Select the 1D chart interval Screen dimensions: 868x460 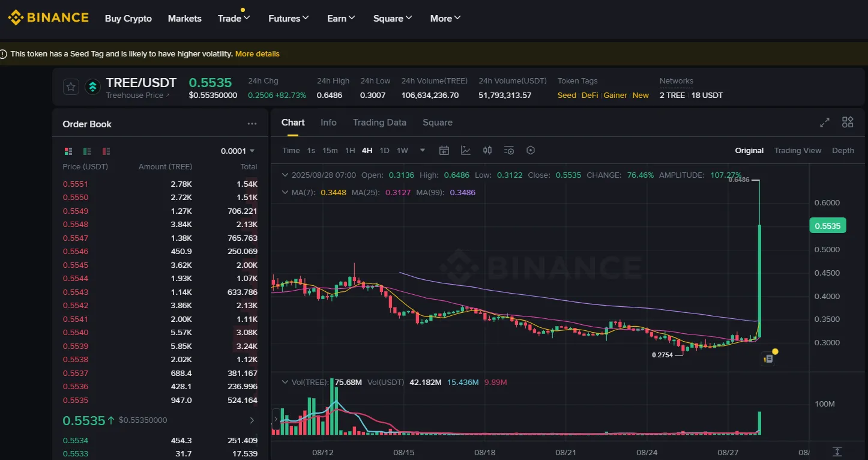[384, 151]
